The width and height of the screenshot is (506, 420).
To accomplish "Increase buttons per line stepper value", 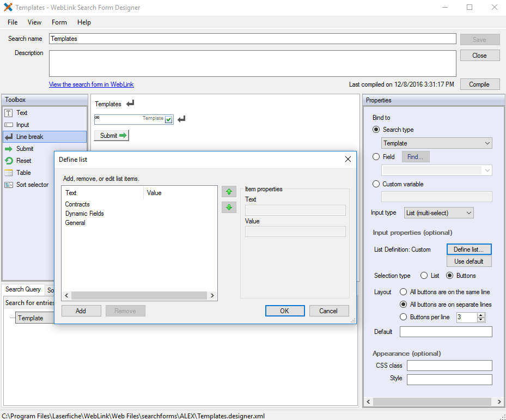I will click(481, 315).
